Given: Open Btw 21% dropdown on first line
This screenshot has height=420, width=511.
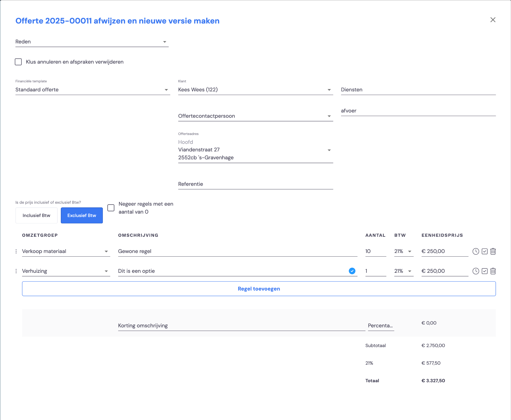Looking at the screenshot, I should click(x=404, y=251).
